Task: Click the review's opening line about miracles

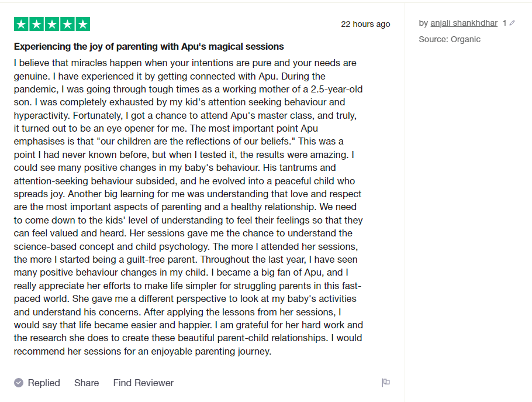Action: pyautogui.click(x=185, y=63)
